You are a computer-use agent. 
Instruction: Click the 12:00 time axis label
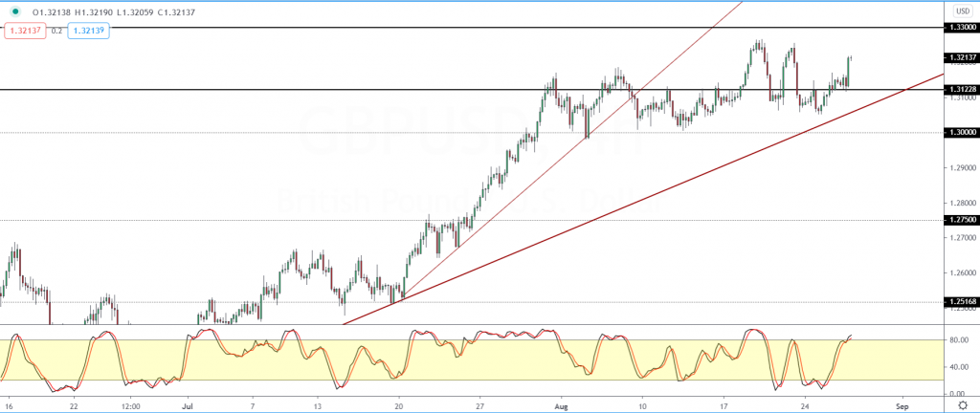pos(130,405)
